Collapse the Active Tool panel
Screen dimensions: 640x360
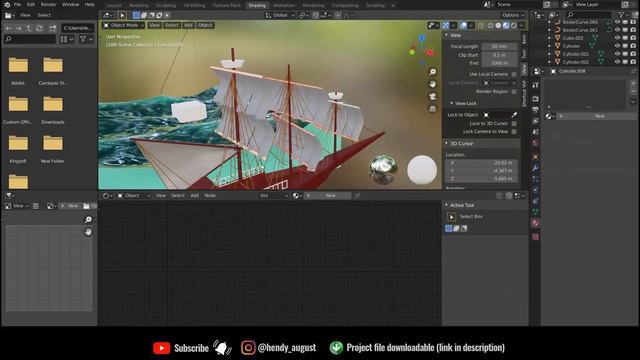pos(447,205)
